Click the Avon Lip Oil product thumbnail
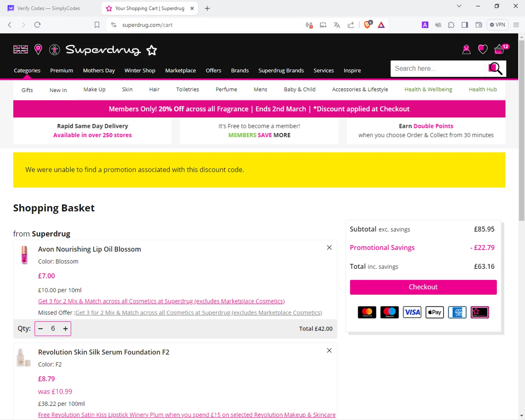This screenshot has width=525, height=420. 24,254
